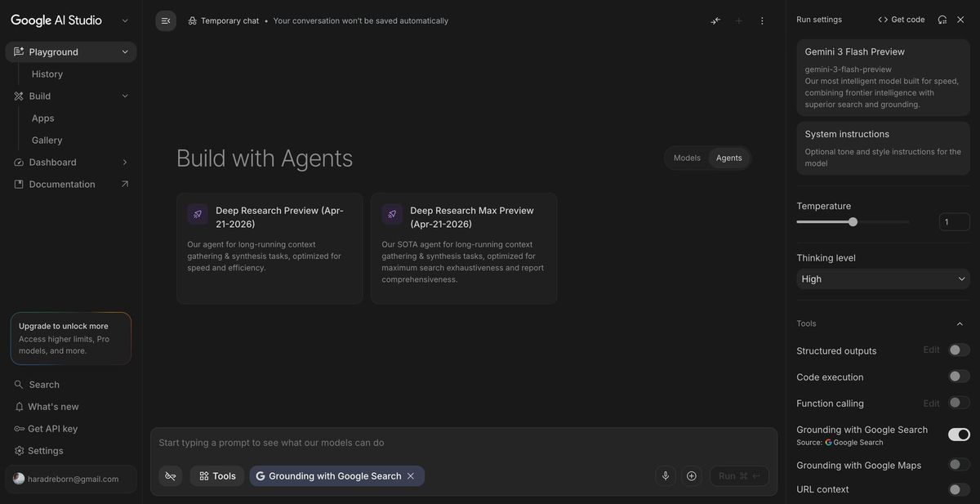Open the three-dot more options menu
Viewport: 980px width, 504px height.
click(x=762, y=20)
